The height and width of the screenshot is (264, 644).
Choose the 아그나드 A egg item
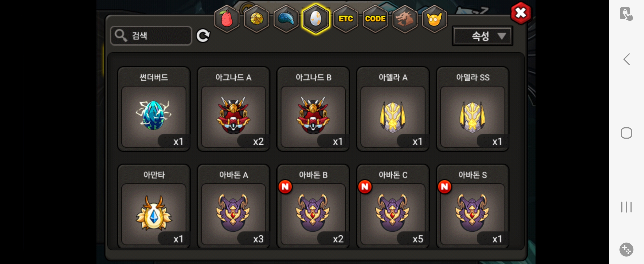(x=233, y=109)
